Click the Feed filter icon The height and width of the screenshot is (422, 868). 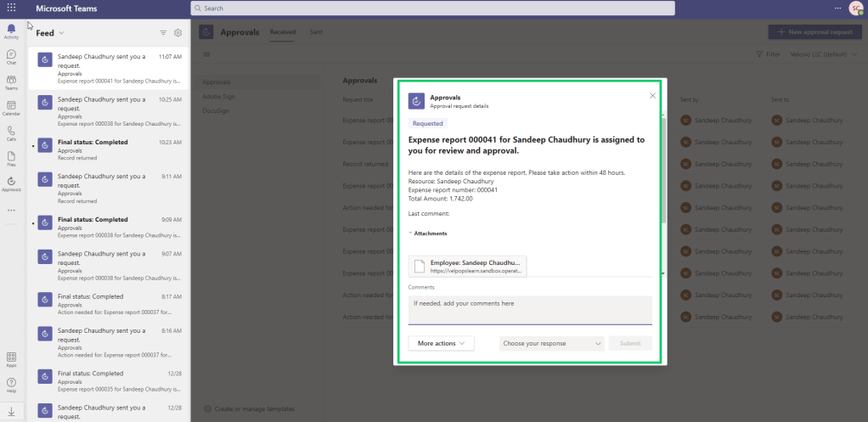163,33
